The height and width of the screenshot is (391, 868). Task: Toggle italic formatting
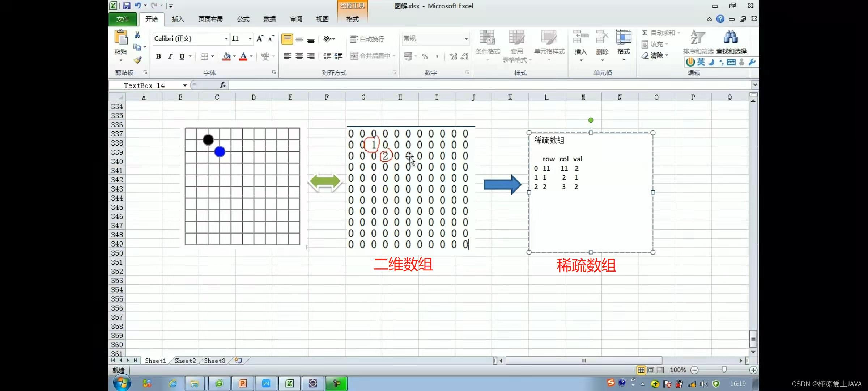click(x=170, y=56)
